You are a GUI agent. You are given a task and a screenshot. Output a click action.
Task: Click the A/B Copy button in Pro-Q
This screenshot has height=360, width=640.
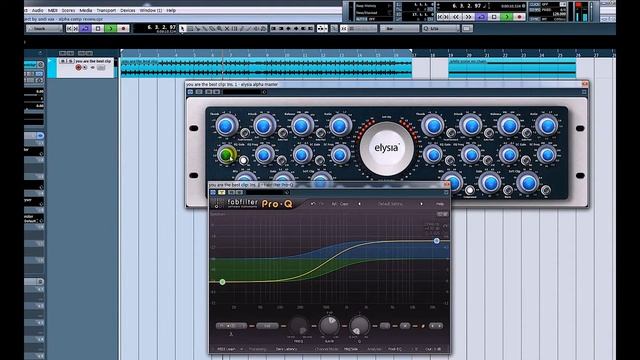click(340, 204)
